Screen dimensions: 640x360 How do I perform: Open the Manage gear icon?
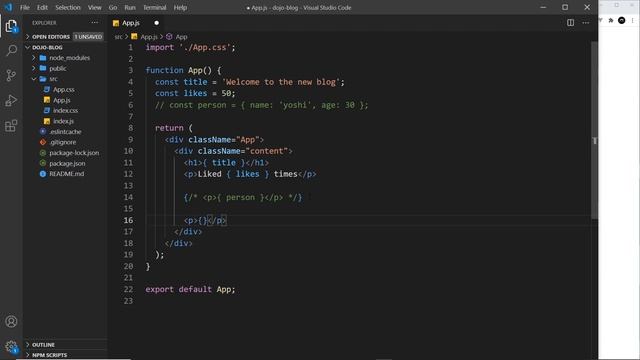11,347
